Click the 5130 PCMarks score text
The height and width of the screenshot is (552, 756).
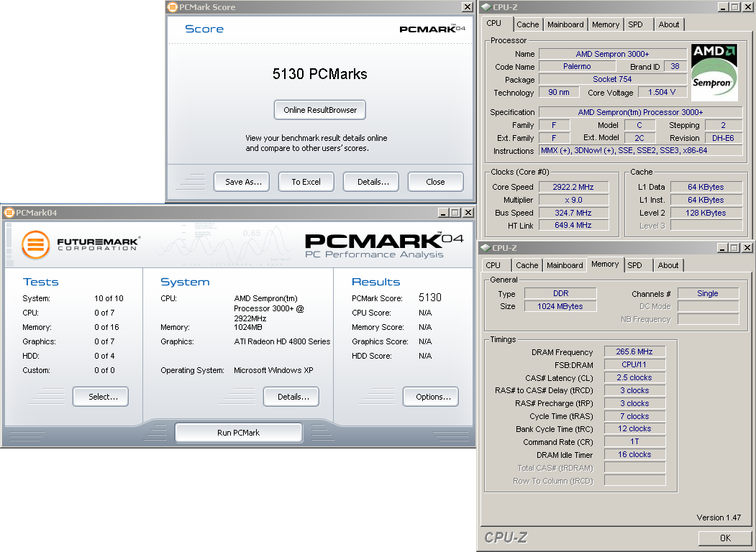[319, 74]
